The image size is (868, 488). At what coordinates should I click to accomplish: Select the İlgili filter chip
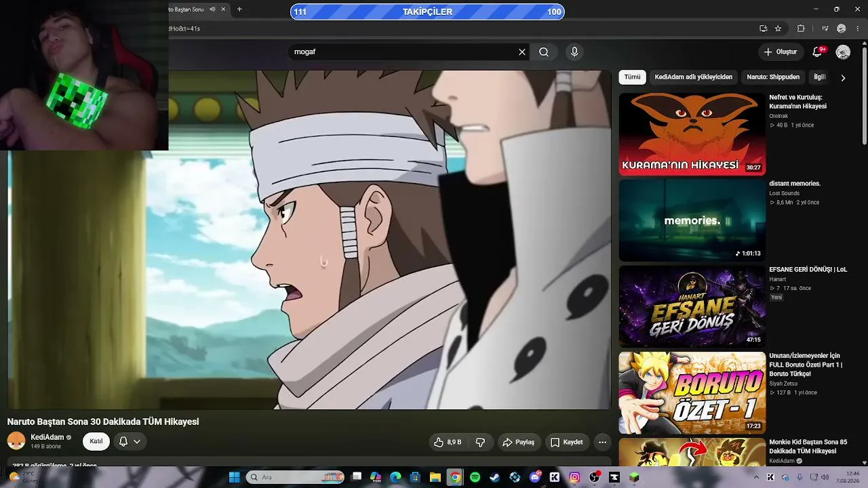820,77
